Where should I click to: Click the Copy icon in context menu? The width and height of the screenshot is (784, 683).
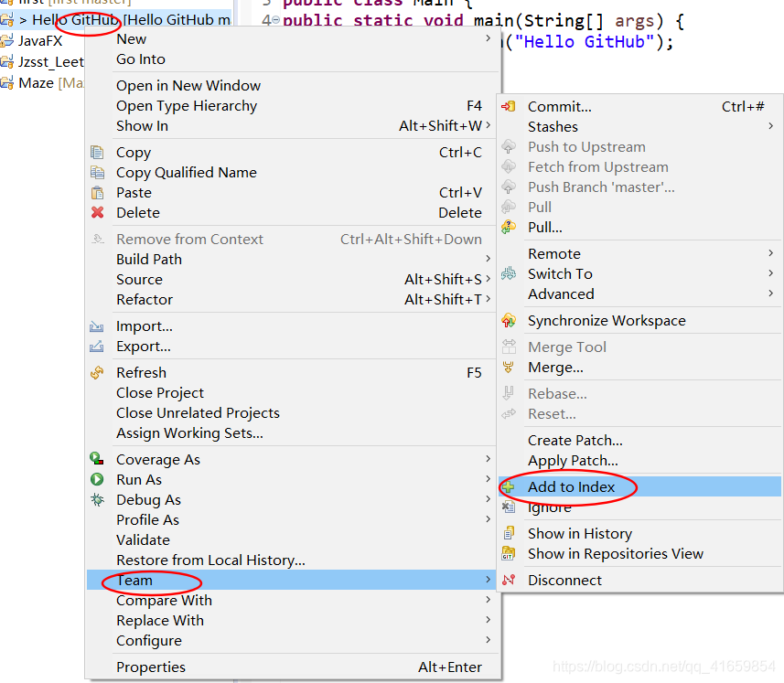coord(97,153)
